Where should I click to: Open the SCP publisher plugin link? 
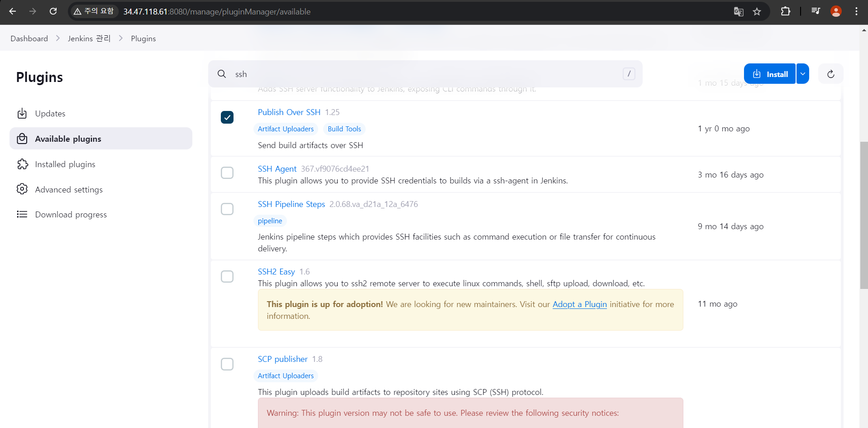(x=283, y=359)
